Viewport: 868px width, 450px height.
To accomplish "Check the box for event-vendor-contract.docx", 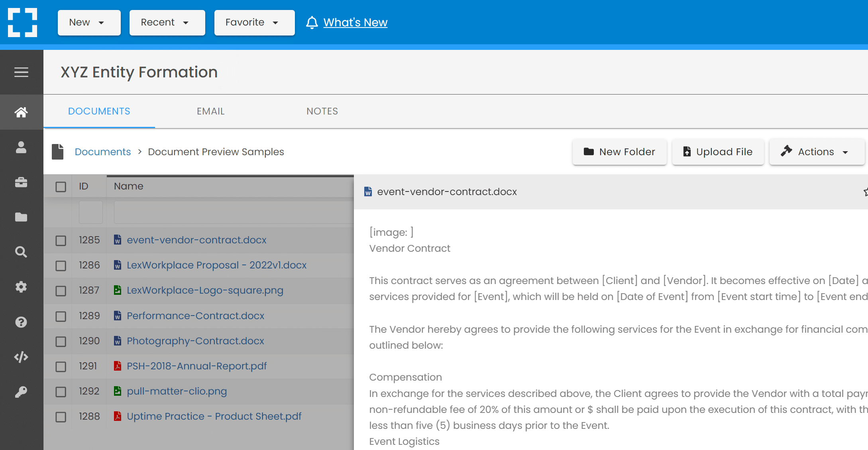I will click(61, 241).
